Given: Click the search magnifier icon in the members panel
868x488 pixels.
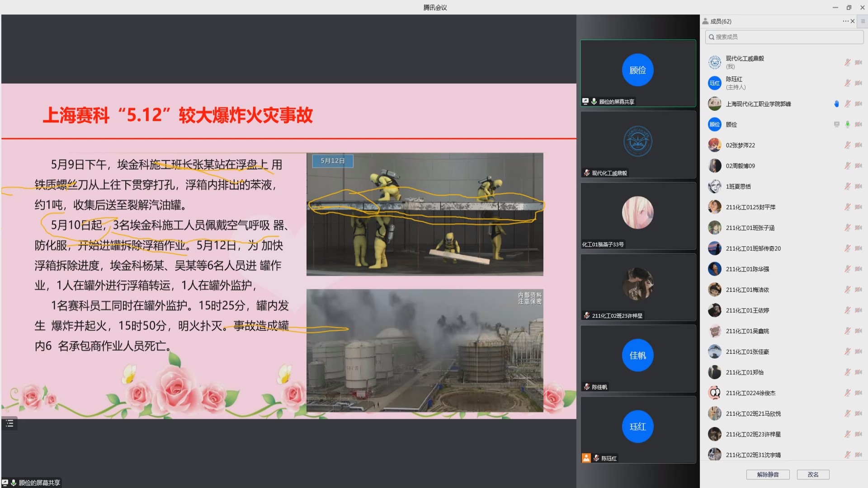Looking at the screenshot, I should (712, 37).
